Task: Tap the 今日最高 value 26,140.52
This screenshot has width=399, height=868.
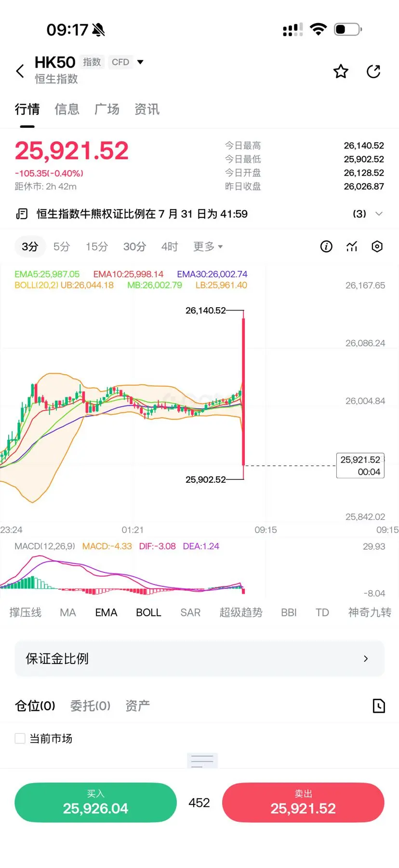Action: 364,146
